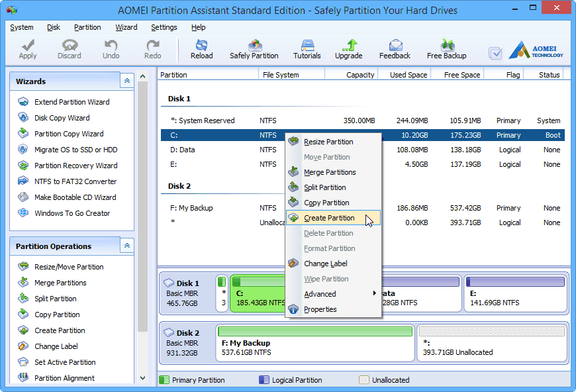Collapse the Partition Operations panel
This screenshot has height=392, width=576.
pos(126,246)
